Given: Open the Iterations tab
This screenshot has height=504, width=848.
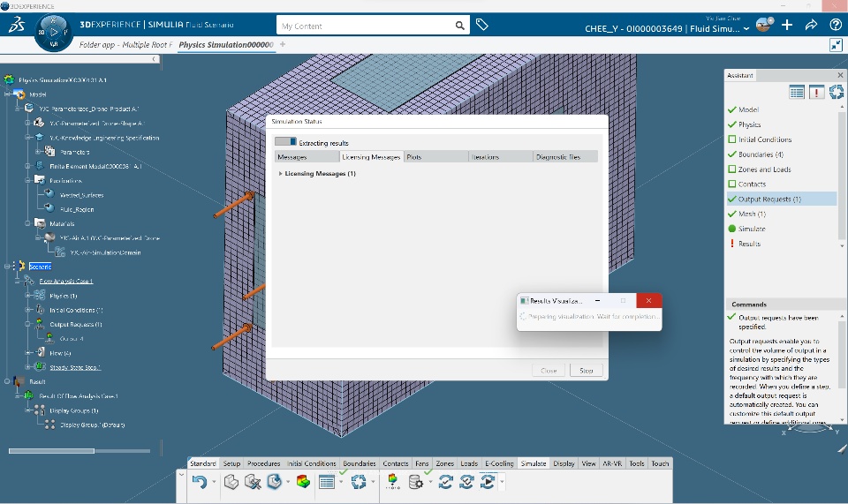Looking at the screenshot, I should pyautogui.click(x=501, y=156).
